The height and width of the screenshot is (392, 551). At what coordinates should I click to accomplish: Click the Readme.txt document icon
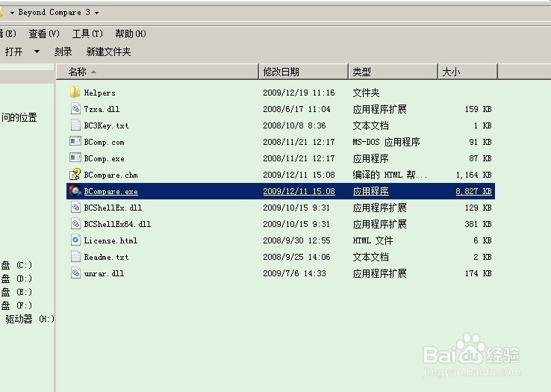[x=75, y=257]
